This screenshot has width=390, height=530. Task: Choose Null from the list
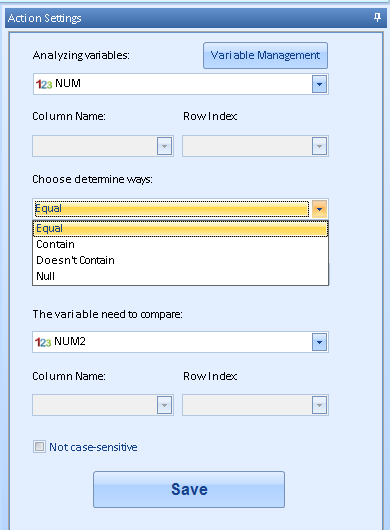pyautogui.click(x=180, y=276)
